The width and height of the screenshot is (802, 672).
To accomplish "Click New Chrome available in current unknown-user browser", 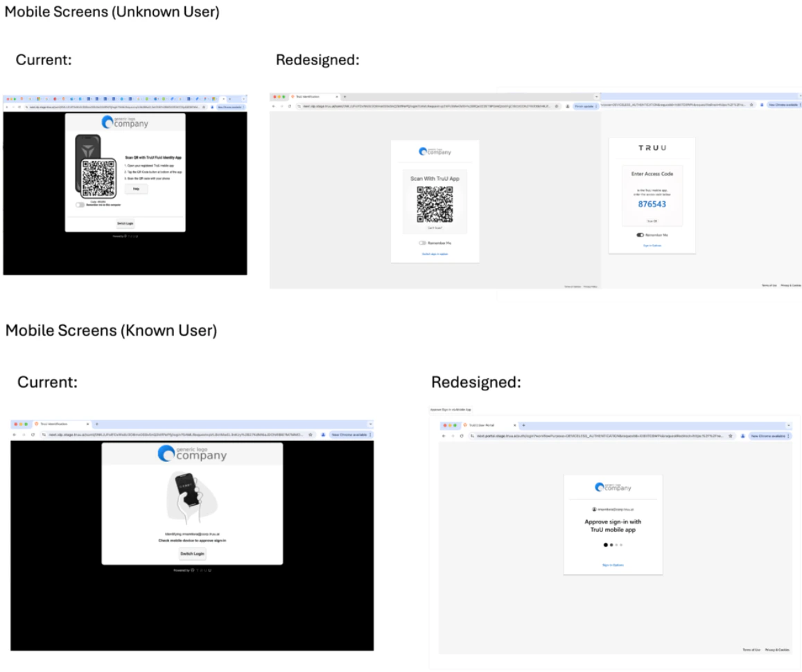I will (x=231, y=107).
